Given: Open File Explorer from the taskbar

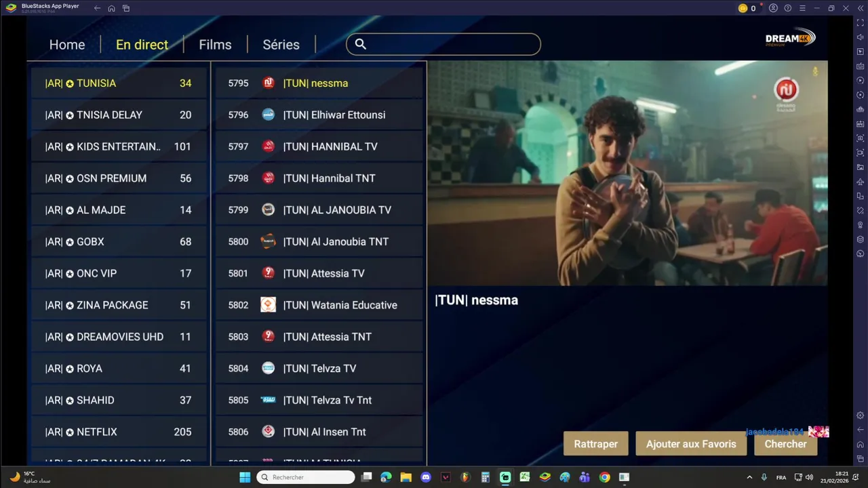Looking at the screenshot, I should (406, 477).
